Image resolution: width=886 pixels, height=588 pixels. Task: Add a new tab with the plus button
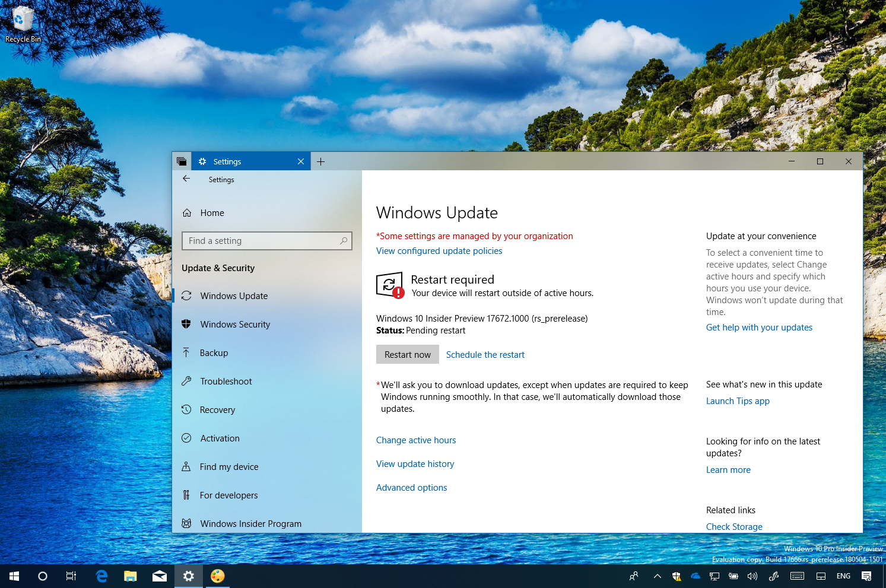(x=320, y=161)
